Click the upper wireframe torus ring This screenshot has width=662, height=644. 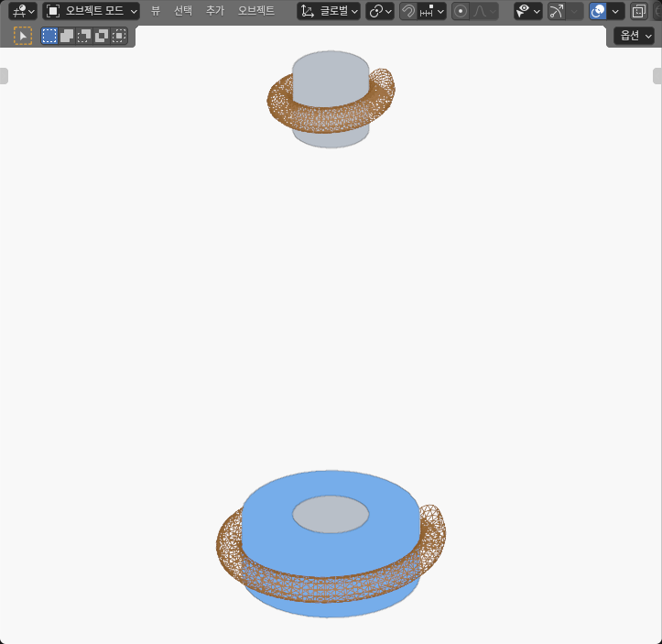(330, 118)
